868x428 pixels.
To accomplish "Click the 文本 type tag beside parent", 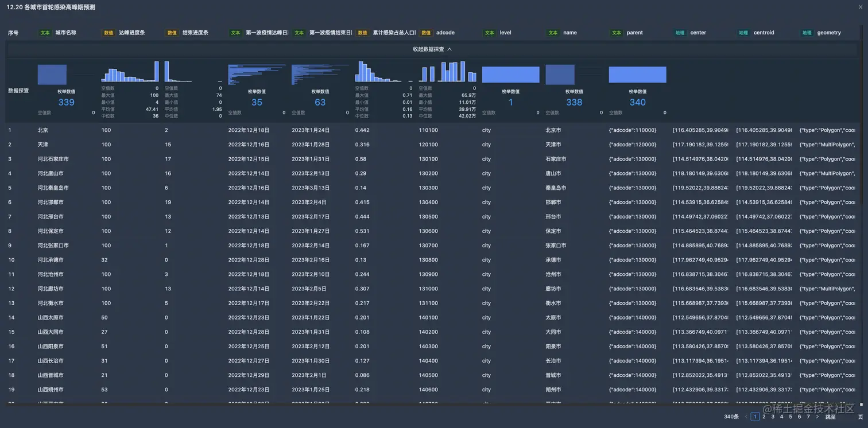I will (617, 33).
